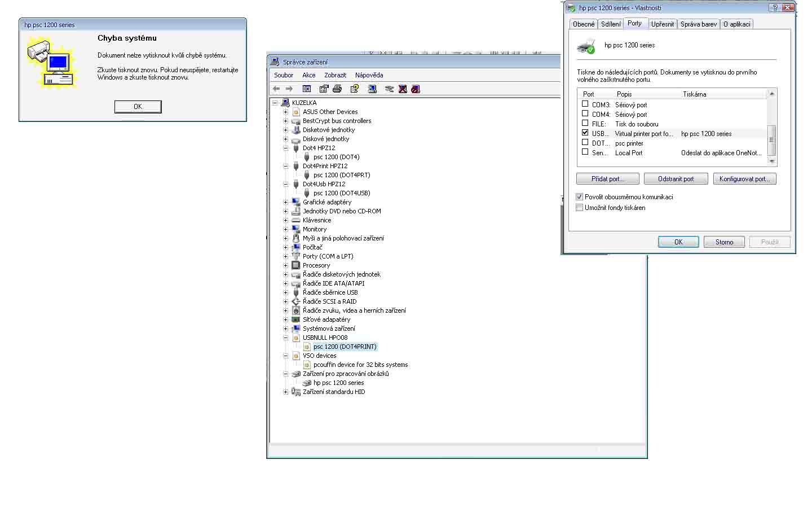Image resolution: width=812 pixels, height=508 pixels.
Task: Click the Řadiče zvuku, videa speaker icon
Action: (296, 310)
